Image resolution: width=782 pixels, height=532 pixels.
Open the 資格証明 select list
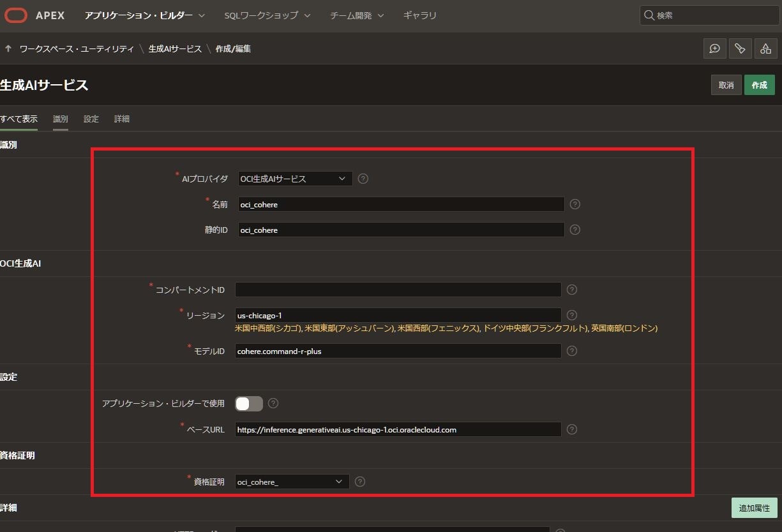[x=292, y=482]
